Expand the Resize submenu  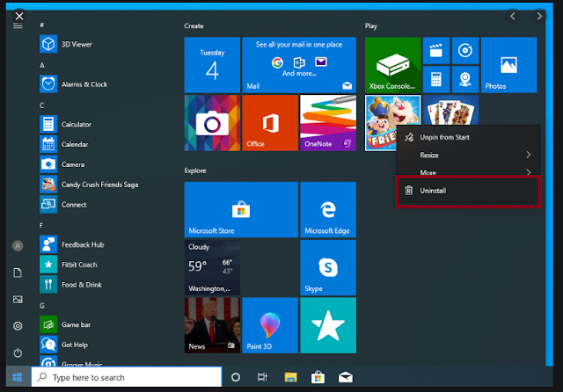tap(468, 155)
